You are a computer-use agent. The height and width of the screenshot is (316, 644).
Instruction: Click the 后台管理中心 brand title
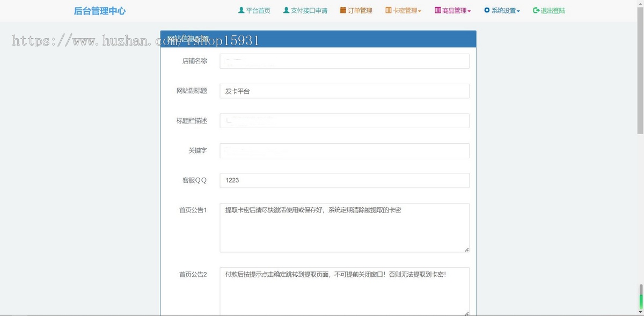coord(100,11)
